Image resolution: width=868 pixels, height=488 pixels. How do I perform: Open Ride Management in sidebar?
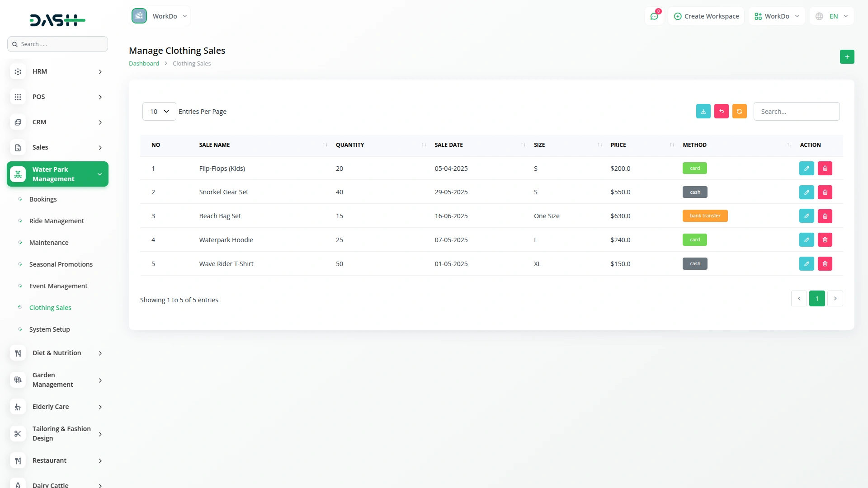[57, 221]
